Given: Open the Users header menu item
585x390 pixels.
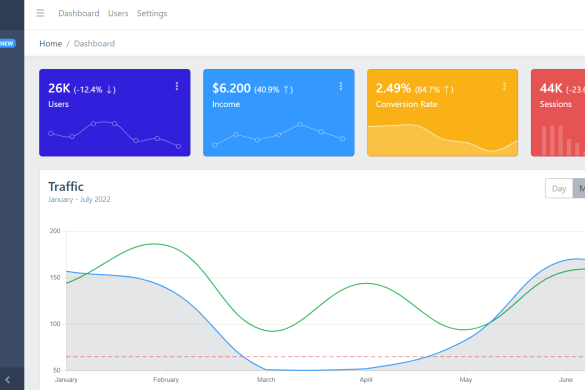Looking at the screenshot, I should (118, 13).
